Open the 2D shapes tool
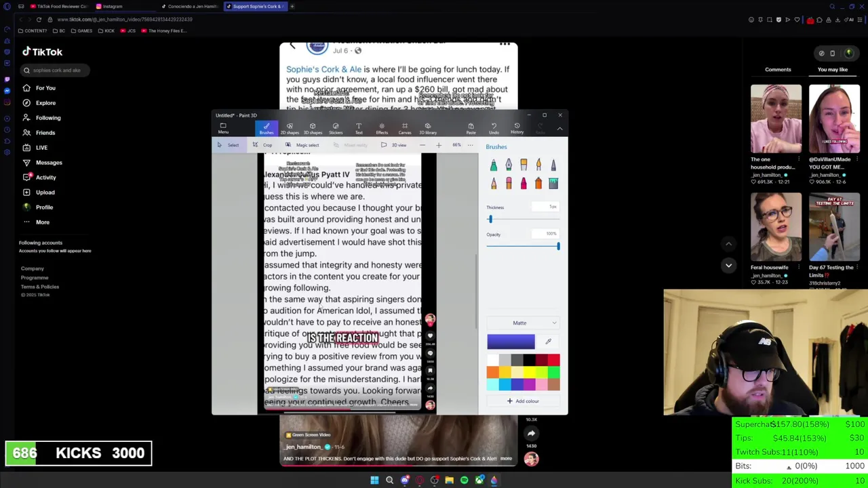 290,128
